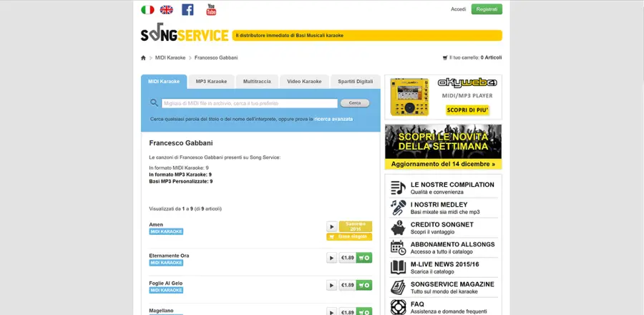
Task: Click Aggiornamento del 14 dicembre link
Action: pos(443,164)
